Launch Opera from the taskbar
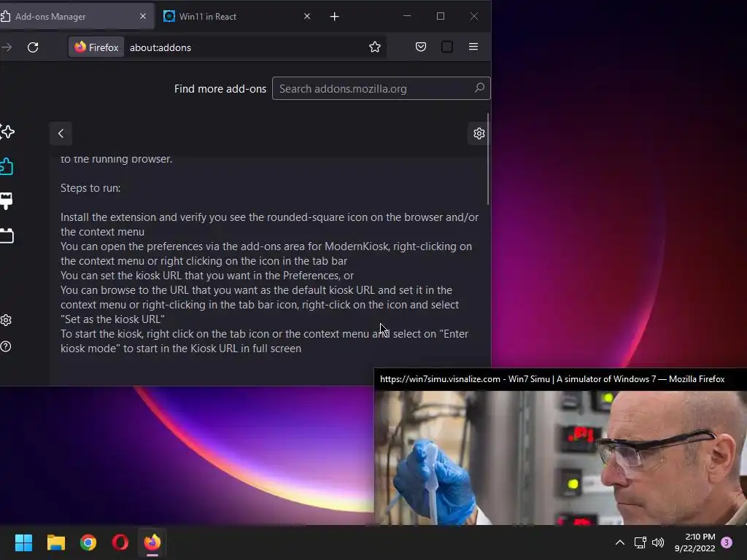Viewport: 747px width, 560px height. coord(120,542)
